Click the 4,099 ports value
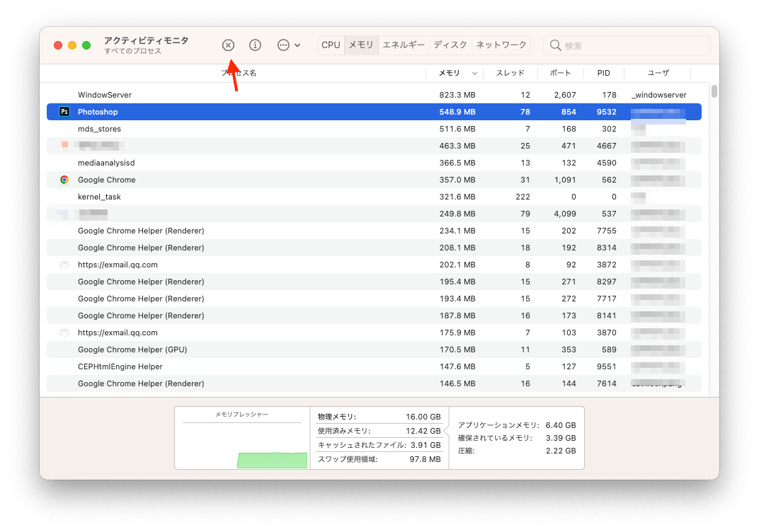 (565, 214)
